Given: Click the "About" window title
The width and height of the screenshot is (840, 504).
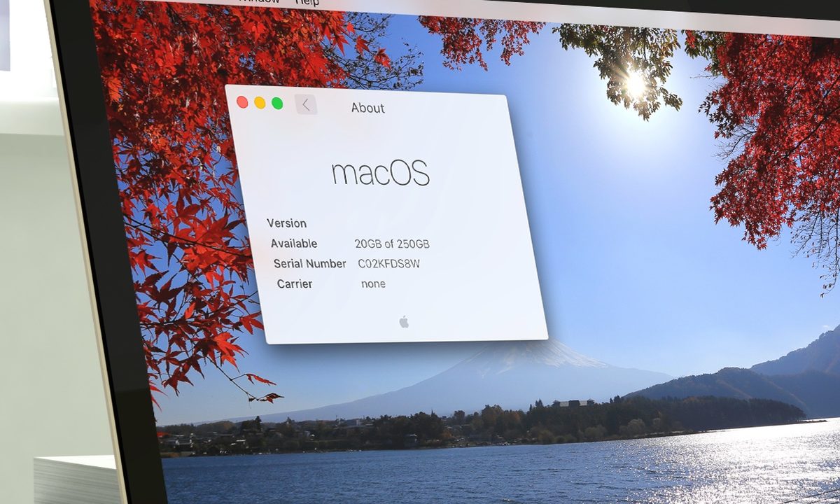Looking at the screenshot, I should pyautogui.click(x=368, y=108).
